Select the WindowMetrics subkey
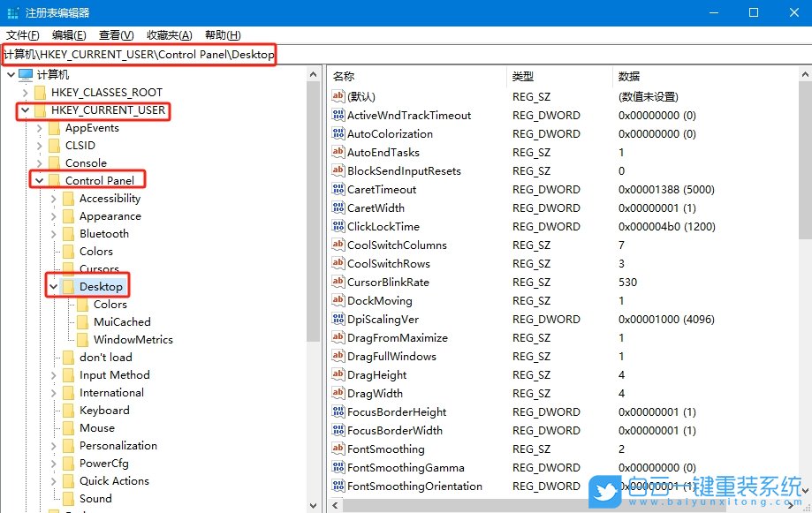Viewport: 812px width, 513px height. (x=134, y=339)
